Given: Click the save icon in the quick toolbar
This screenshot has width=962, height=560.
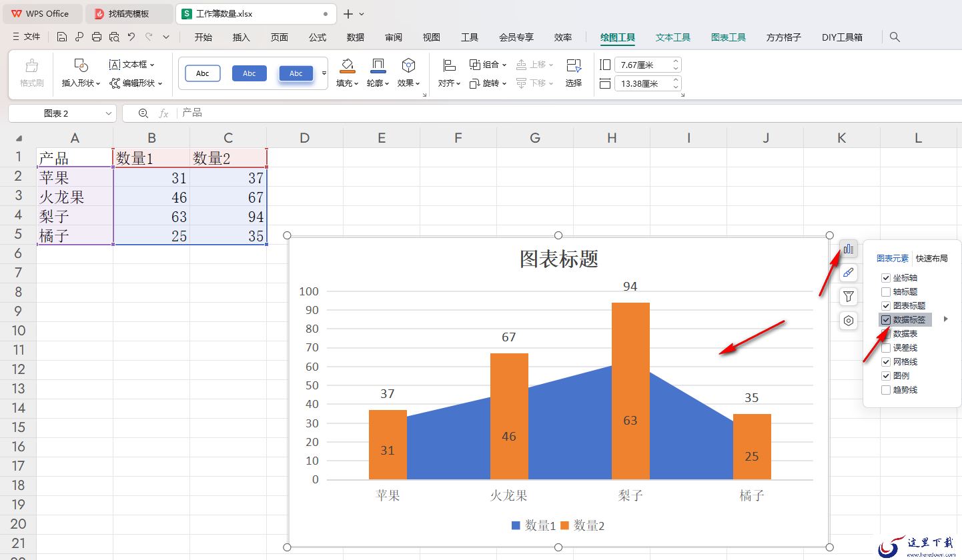Looking at the screenshot, I should click(62, 37).
